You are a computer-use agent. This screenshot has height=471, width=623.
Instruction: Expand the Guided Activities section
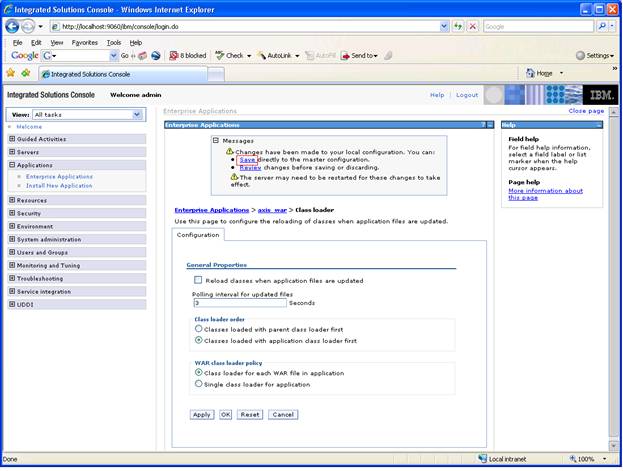point(12,139)
